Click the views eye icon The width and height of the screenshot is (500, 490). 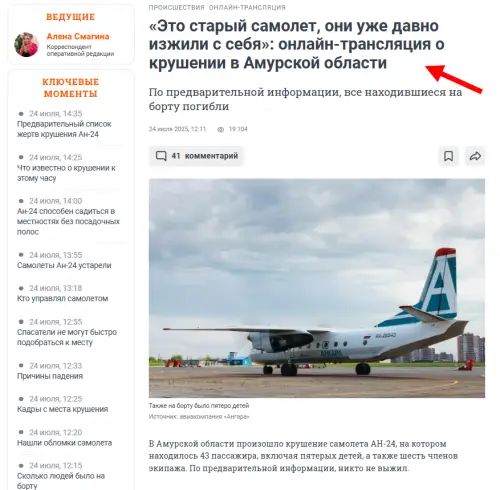pos(220,129)
